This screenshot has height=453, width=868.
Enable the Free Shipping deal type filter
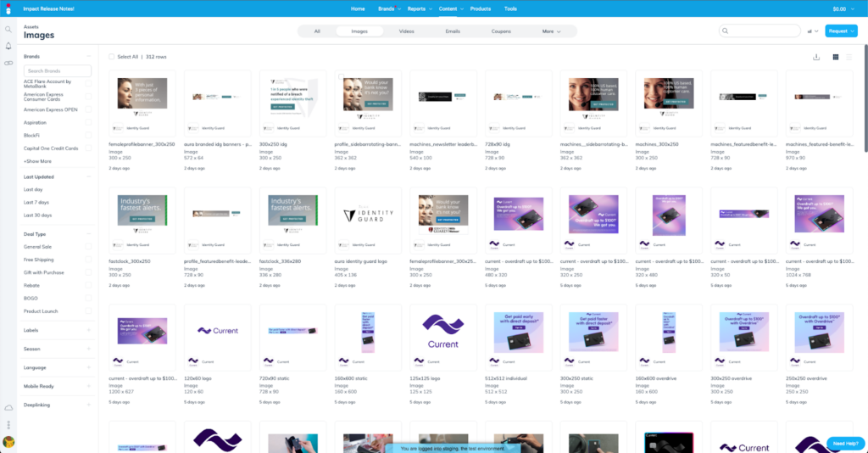click(x=89, y=260)
